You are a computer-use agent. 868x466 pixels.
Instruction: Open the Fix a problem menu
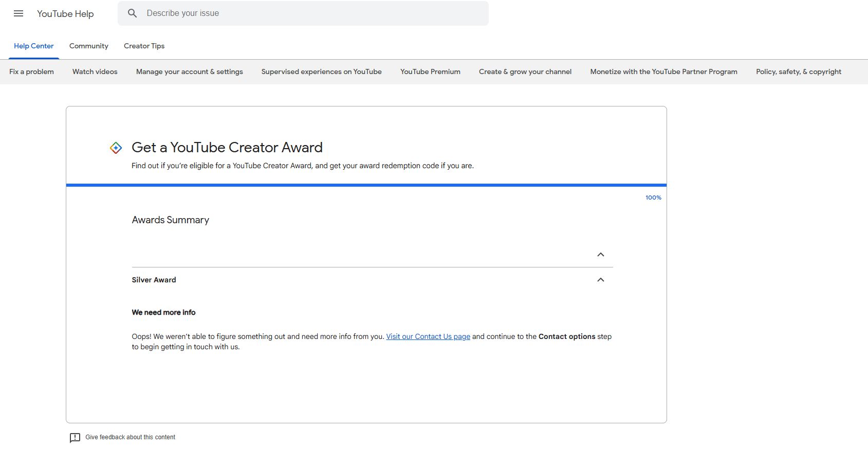[x=31, y=71]
